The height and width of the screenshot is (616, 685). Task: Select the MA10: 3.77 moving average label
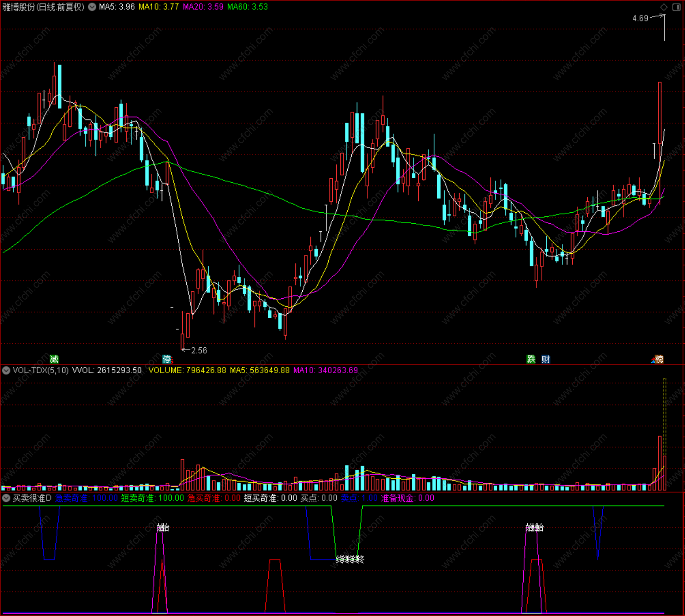[159, 7]
